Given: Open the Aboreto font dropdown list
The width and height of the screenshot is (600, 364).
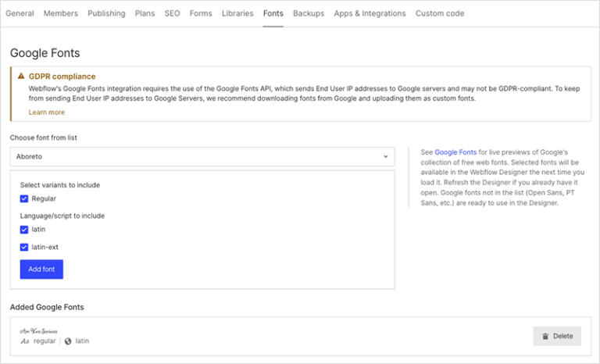Looking at the screenshot, I should tap(202, 157).
